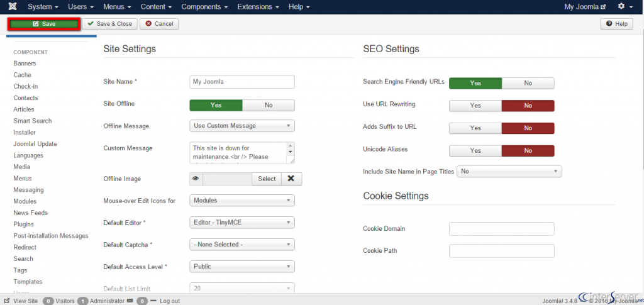644x305 pixels.
Task: Click View Site link
Action: (25, 301)
